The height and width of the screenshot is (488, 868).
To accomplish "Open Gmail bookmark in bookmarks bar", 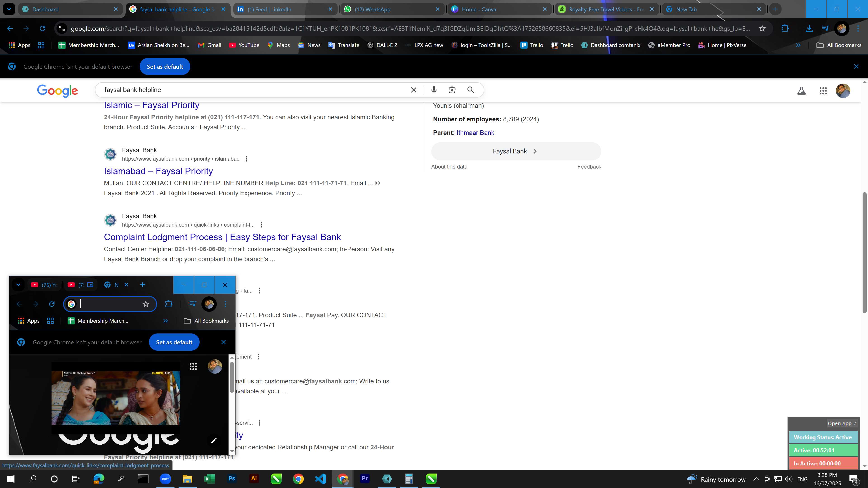I will 209,45.
